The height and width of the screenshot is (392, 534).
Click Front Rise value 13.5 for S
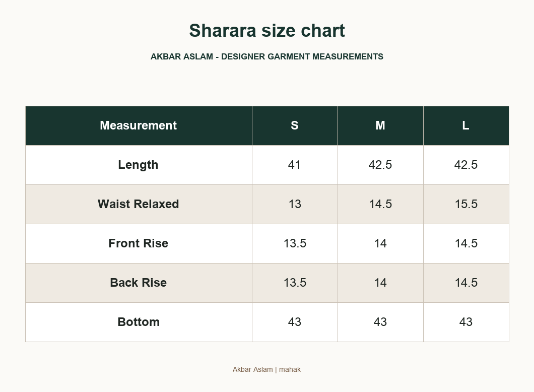[x=295, y=243]
